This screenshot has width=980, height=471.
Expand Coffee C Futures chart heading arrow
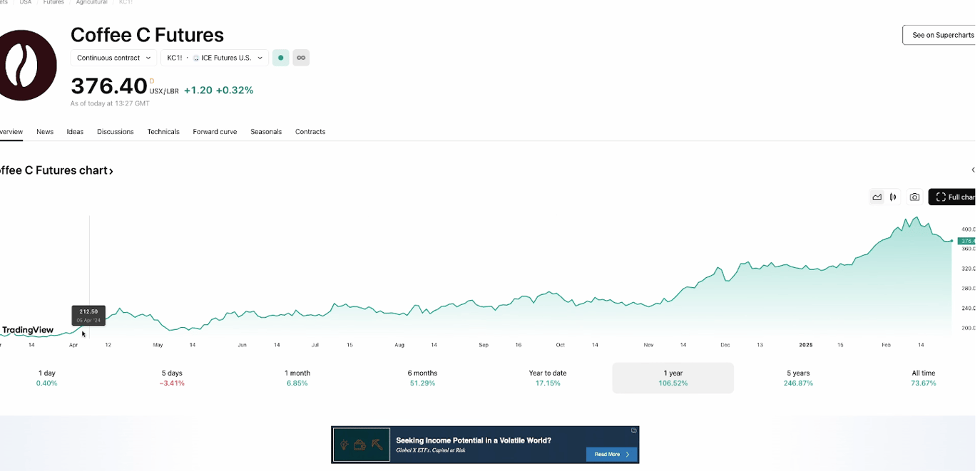(x=111, y=171)
